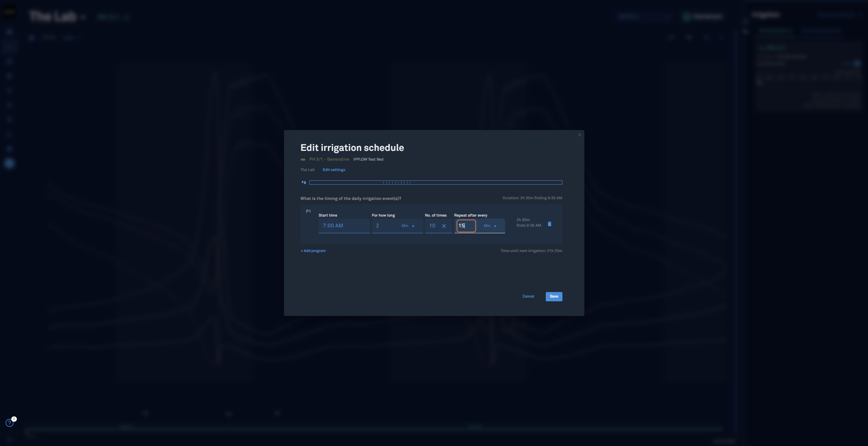
Task: Click the + Add program link
Action: pos(313,251)
